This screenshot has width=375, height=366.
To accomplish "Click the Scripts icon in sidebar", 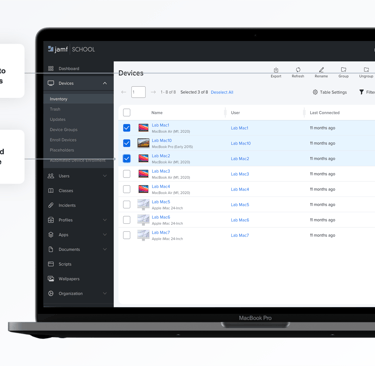I will [51, 264].
